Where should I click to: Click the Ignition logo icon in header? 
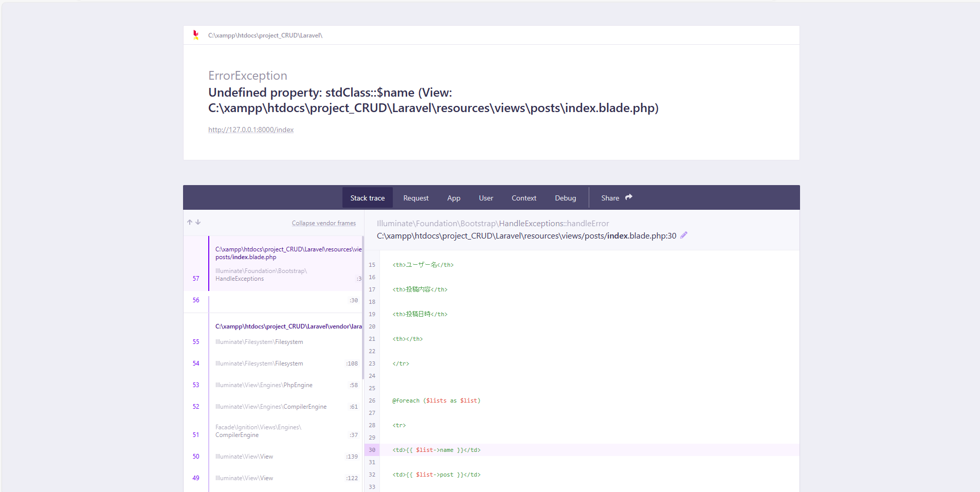click(x=196, y=35)
